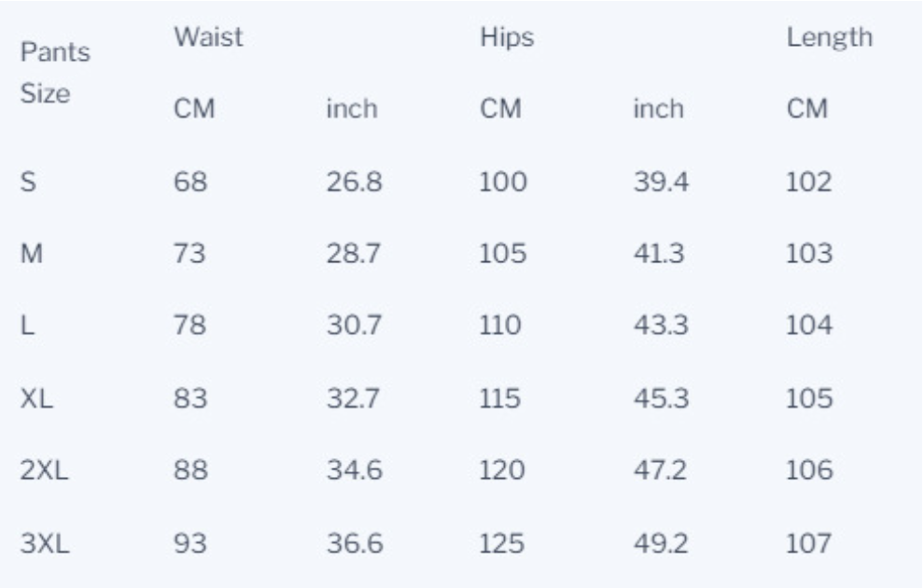The width and height of the screenshot is (924, 588).
Task: Select the L size row label
Action: [27, 325]
